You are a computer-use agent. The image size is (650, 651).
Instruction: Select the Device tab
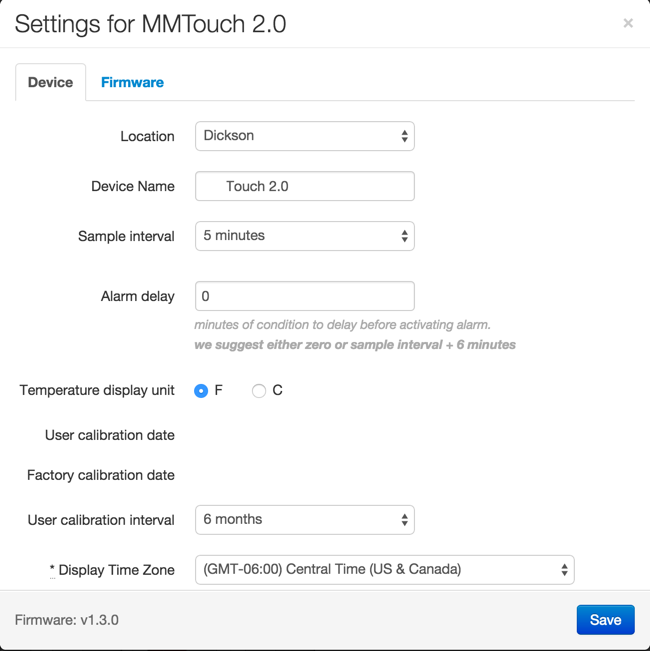tap(51, 82)
